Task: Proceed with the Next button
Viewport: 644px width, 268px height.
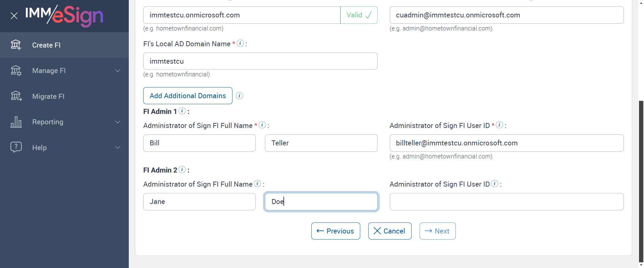Action: (437, 231)
